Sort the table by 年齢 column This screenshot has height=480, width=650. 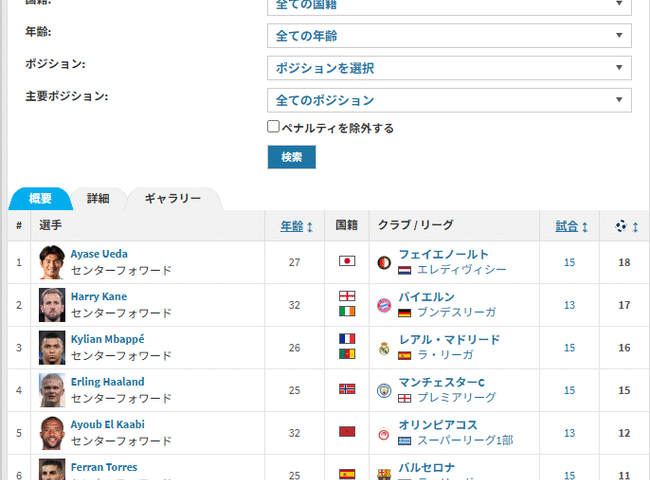(x=296, y=227)
